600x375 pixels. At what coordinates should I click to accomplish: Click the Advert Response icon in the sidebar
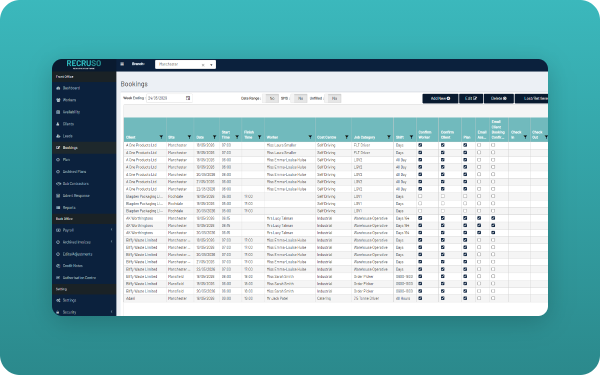[58, 196]
